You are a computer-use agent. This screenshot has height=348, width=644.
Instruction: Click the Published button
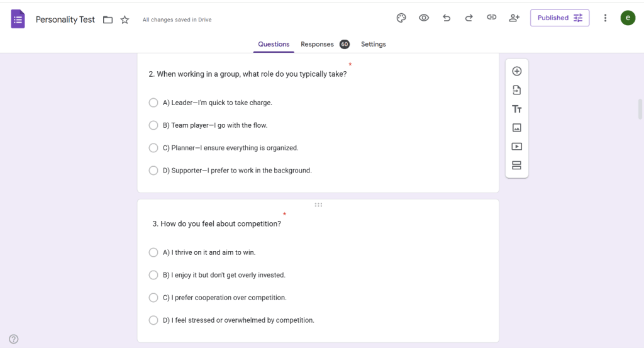(560, 18)
